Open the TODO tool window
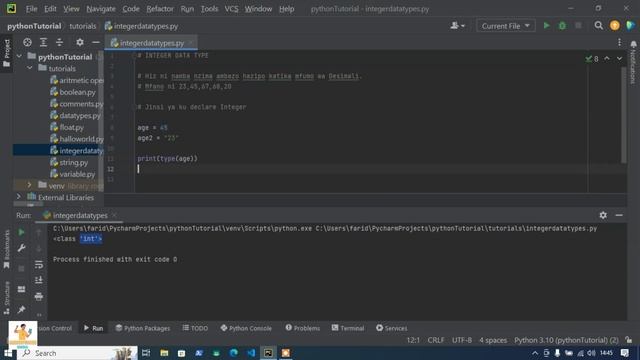This screenshot has height=360, width=640. tap(195, 328)
